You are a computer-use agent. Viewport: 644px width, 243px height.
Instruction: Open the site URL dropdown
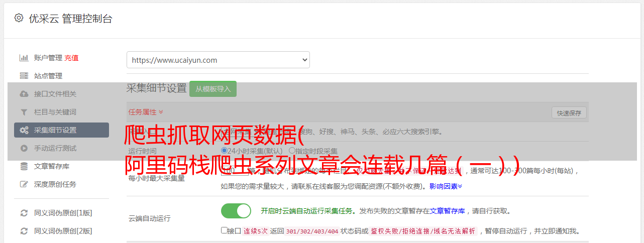click(x=218, y=60)
